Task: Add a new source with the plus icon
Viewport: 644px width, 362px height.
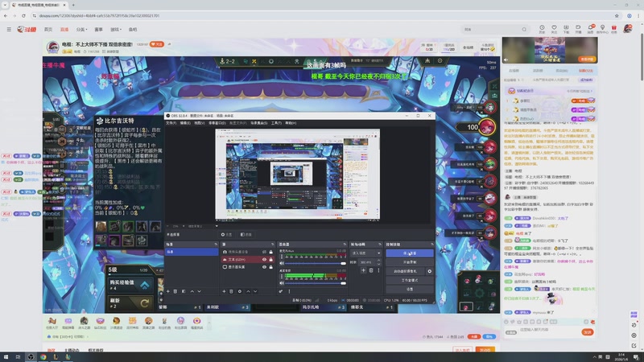Action: click(224, 291)
